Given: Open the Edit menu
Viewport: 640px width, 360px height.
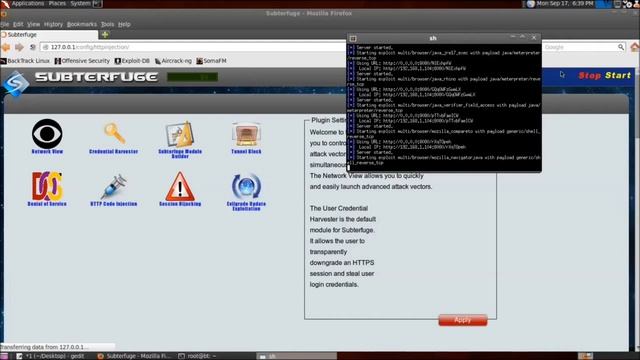Looking at the screenshot, I should tap(18, 24).
